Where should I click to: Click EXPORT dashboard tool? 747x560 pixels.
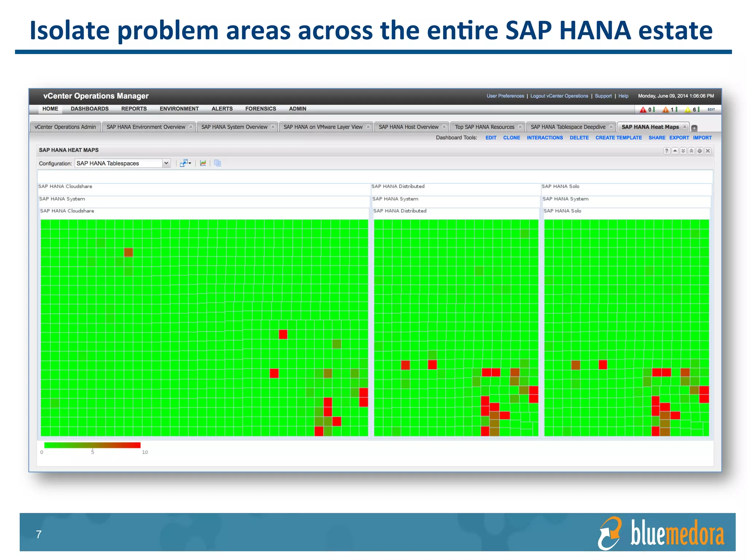point(679,138)
